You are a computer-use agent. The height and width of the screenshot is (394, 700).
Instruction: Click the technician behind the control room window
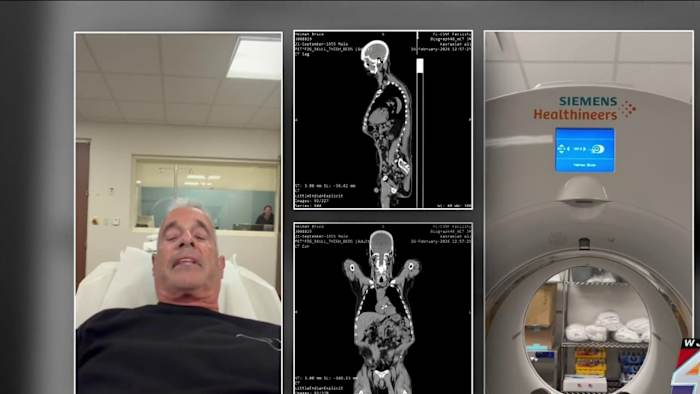(x=265, y=216)
